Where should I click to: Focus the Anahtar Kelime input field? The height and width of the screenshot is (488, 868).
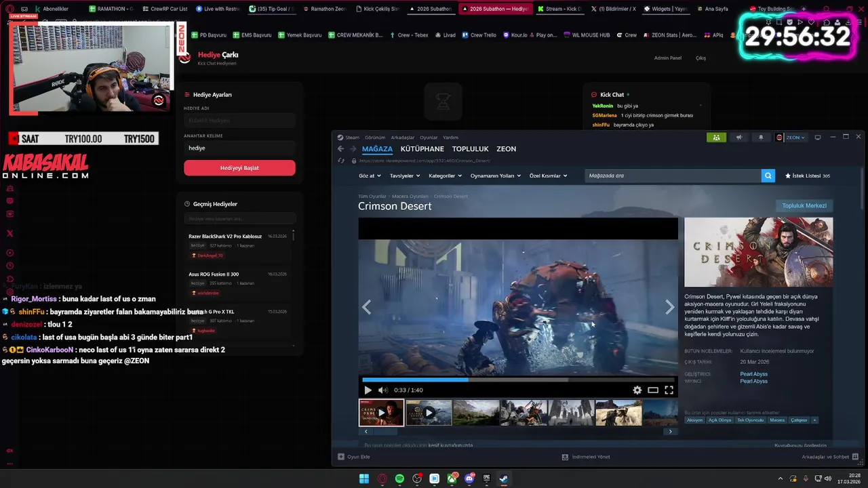click(239, 148)
